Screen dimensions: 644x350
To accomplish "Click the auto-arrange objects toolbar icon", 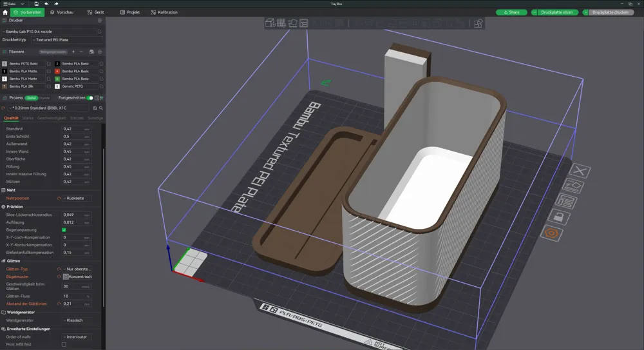I will click(303, 23).
